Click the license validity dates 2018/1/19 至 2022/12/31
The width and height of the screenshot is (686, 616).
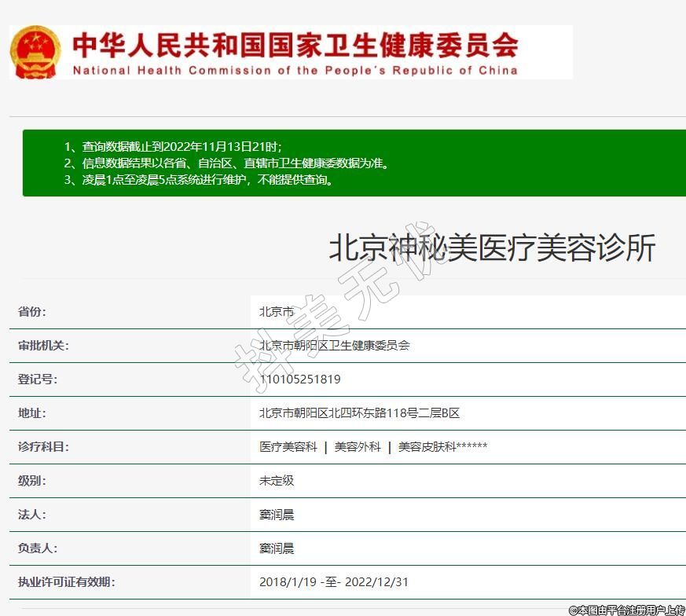pyautogui.click(x=334, y=582)
